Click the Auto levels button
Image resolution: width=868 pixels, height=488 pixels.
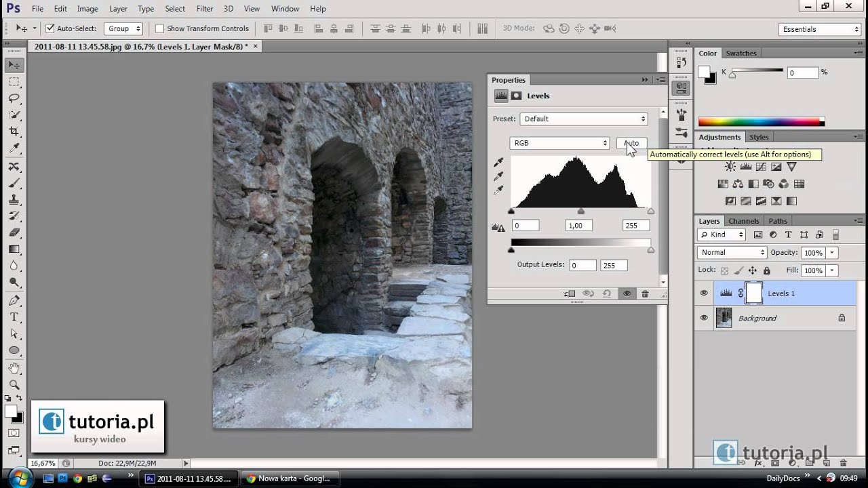click(631, 143)
